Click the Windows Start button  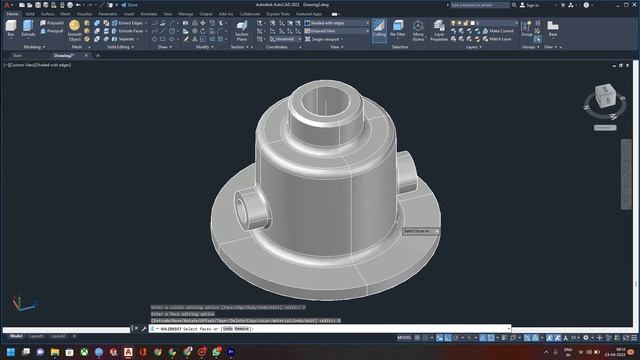click(x=11, y=352)
